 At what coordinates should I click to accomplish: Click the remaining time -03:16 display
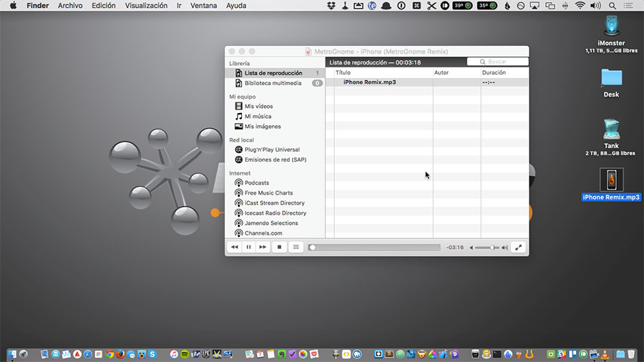(455, 248)
